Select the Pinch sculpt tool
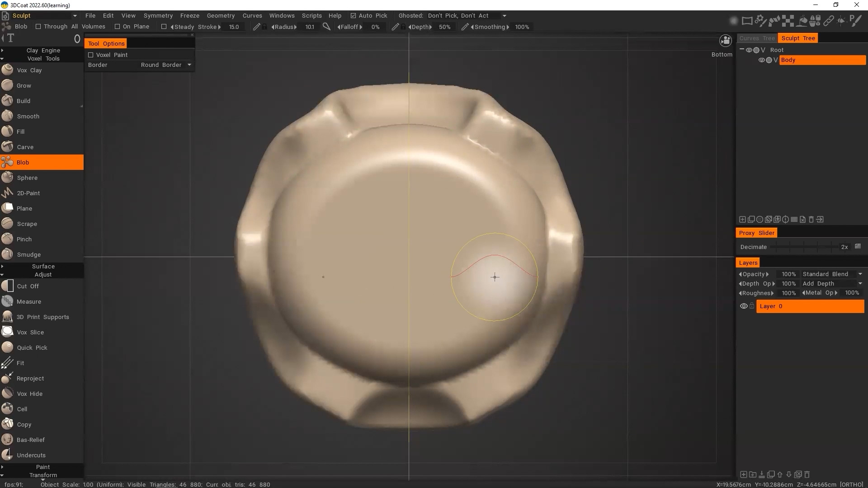Image resolution: width=868 pixels, height=488 pixels. pos(24,239)
